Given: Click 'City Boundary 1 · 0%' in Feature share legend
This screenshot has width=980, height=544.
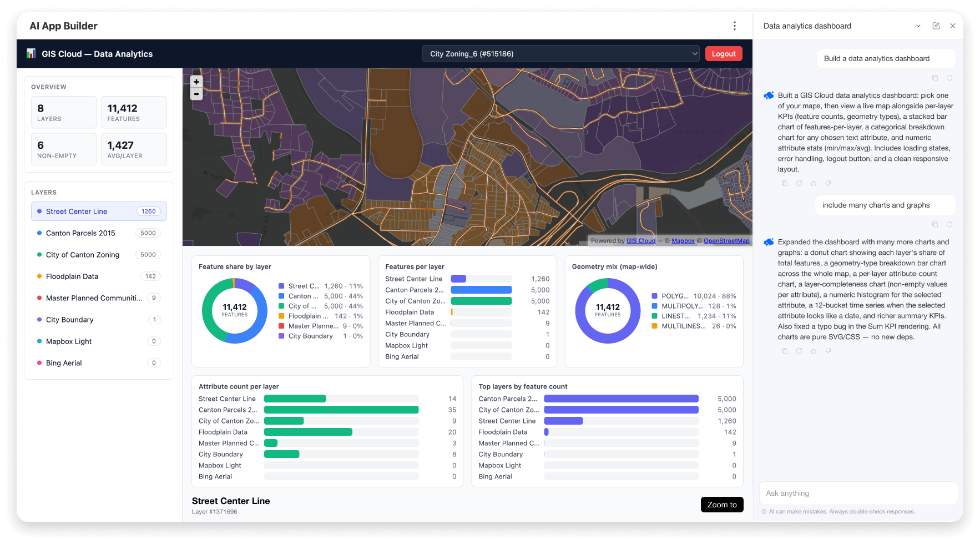Looking at the screenshot, I should 321,336.
